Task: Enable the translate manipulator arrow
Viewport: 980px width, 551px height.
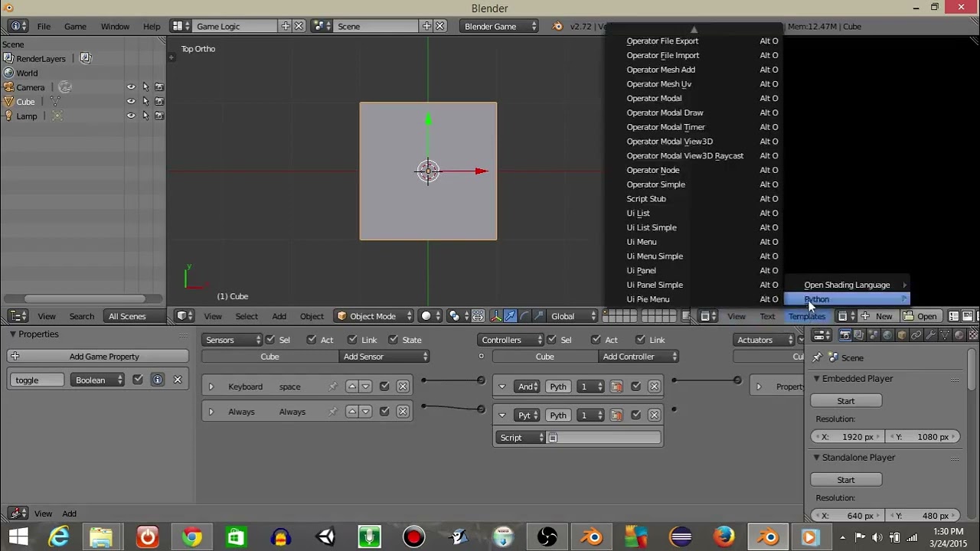Action: tap(510, 316)
